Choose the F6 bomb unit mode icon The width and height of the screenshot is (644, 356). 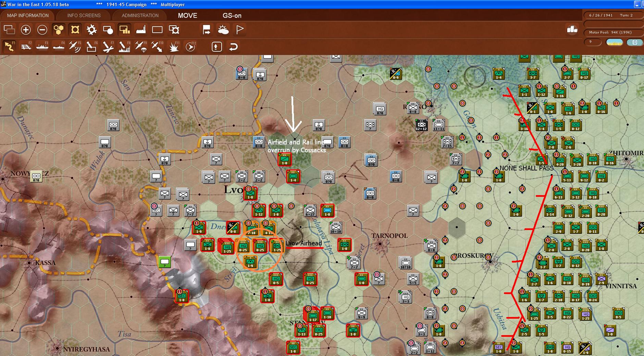pyautogui.click(x=91, y=47)
